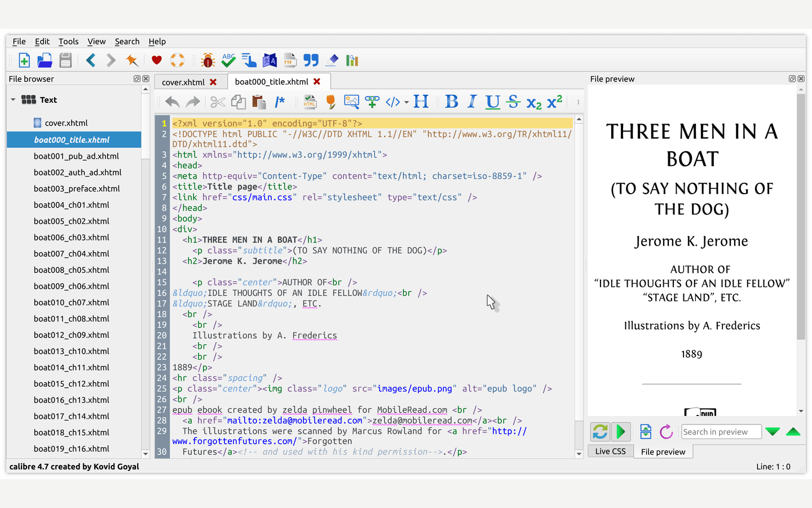Click the editor scrollbar's down arrow
The image size is (812, 508).
(579, 454)
